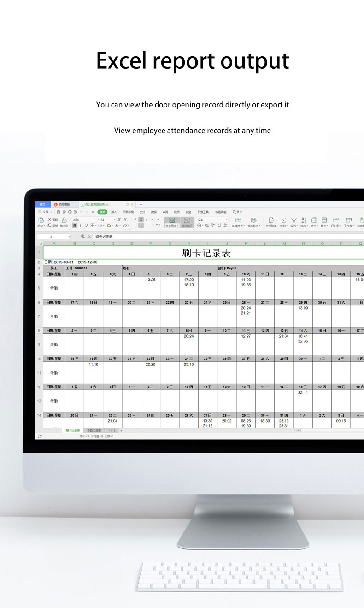Click the Sort (排序) A-Z icon
This screenshot has height=608, width=364.
pyautogui.click(x=304, y=220)
